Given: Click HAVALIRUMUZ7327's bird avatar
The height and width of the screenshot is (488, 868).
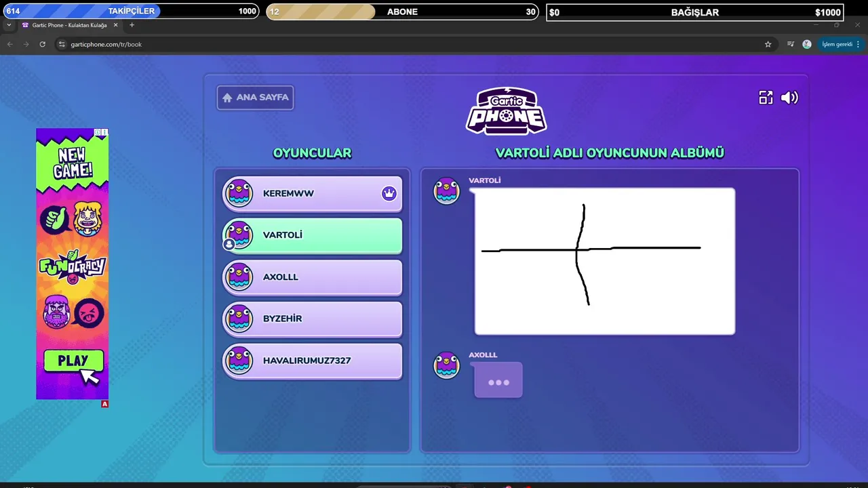Looking at the screenshot, I should pyautogui.click(x=239, y=360).
